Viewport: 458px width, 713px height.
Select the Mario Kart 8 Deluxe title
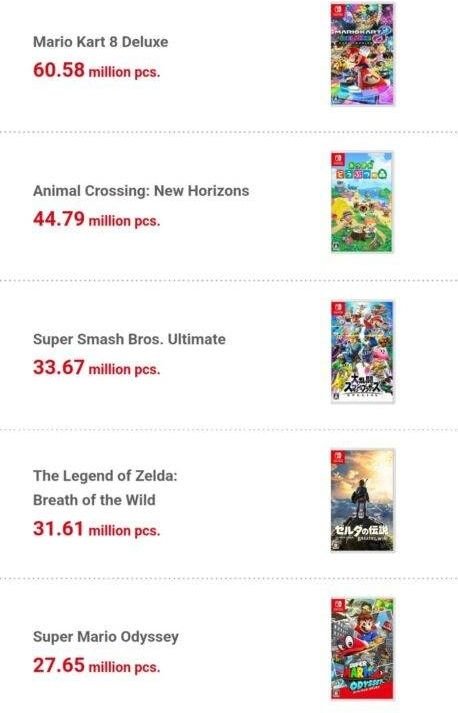pos(101,42)
